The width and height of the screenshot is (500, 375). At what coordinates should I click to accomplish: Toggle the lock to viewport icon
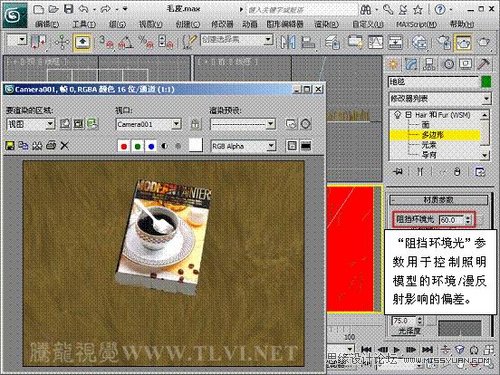pyautogui.click(x=196, y=124)
